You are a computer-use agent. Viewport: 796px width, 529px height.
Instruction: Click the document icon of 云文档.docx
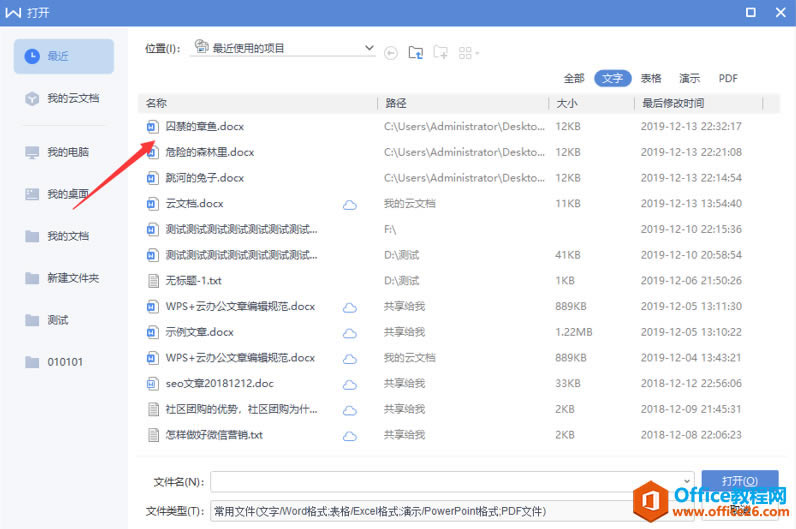152,204
